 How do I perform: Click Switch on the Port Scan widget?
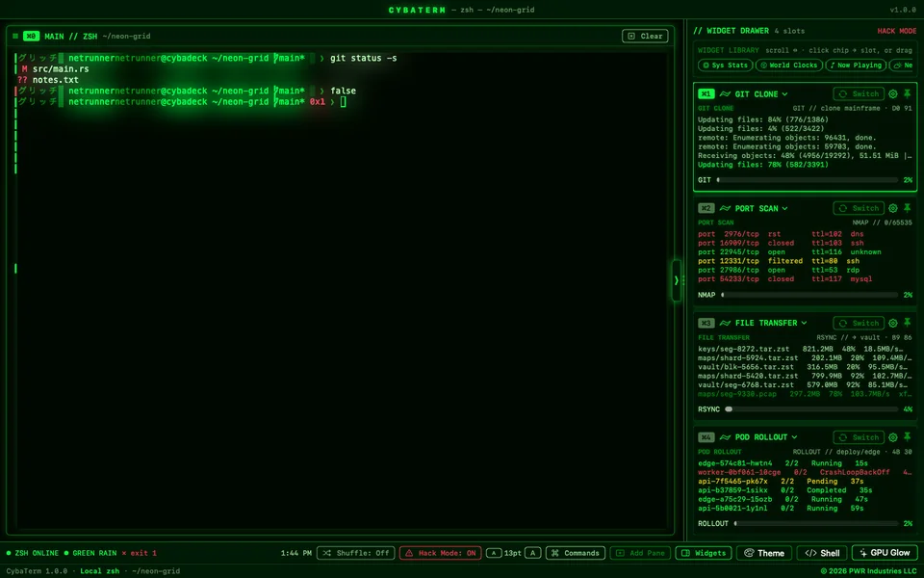pyautogui.click(x=860, y=208)
